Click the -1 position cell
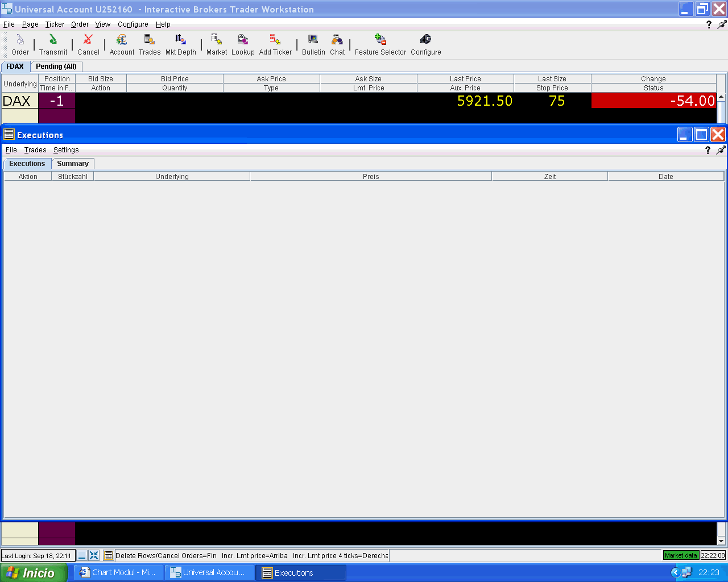Image resolution: width=728 pixels, height=582 pixels. pos(57,101)
